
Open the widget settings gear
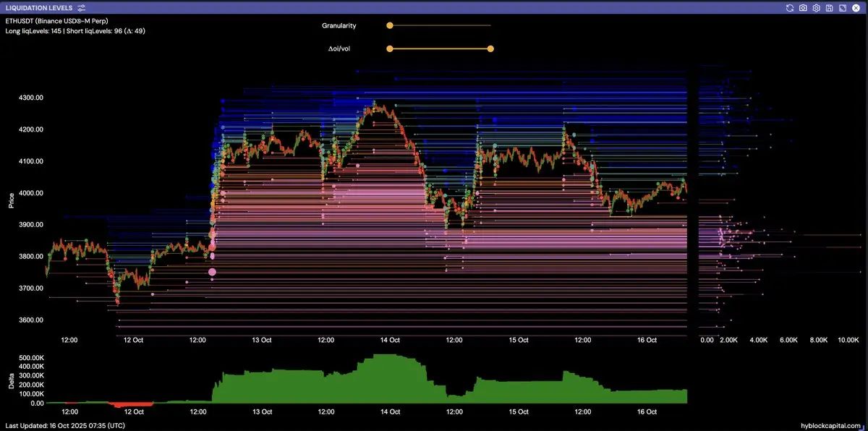click(x=816, y=8)
